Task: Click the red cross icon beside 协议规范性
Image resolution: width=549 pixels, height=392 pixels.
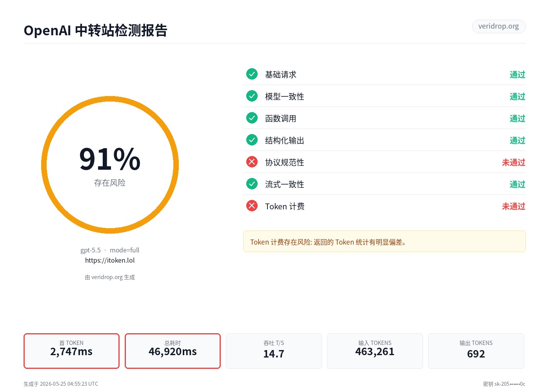Action: [x=252, y=162]
